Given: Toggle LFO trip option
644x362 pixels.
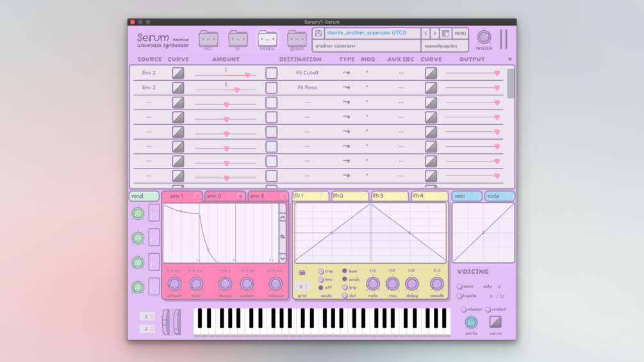Looking at the screenshot, I should tap(345, 287).
